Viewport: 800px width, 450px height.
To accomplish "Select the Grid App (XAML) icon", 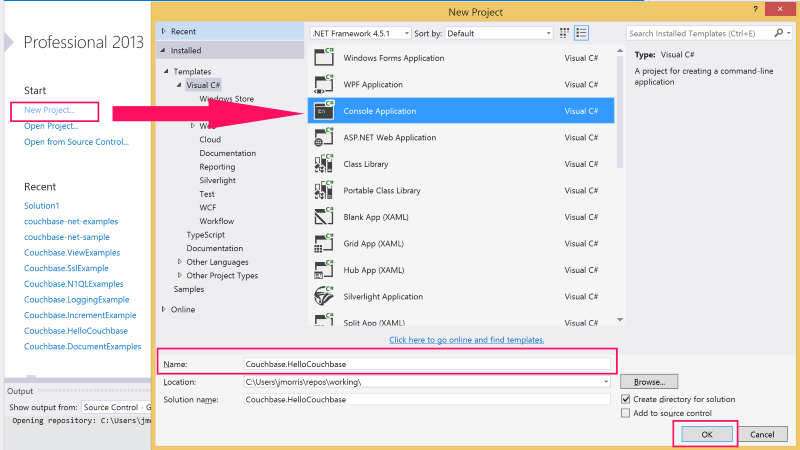I will click(x=324, y=243).
